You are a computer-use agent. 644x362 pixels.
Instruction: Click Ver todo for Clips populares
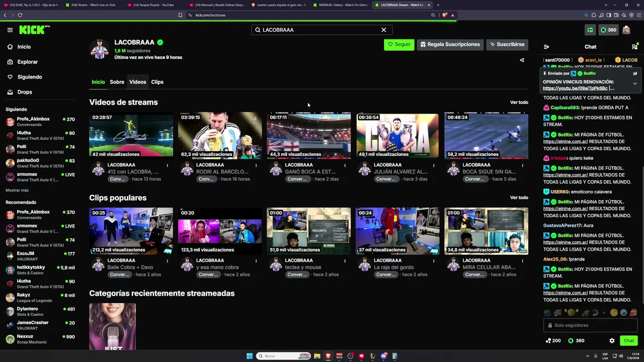coord(519,198)
